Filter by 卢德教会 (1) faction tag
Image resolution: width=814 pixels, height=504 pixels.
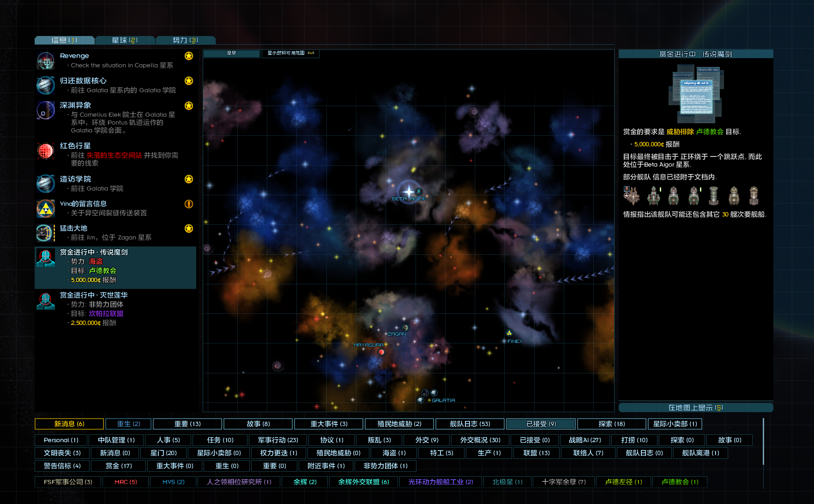click(x=680, y=482)
